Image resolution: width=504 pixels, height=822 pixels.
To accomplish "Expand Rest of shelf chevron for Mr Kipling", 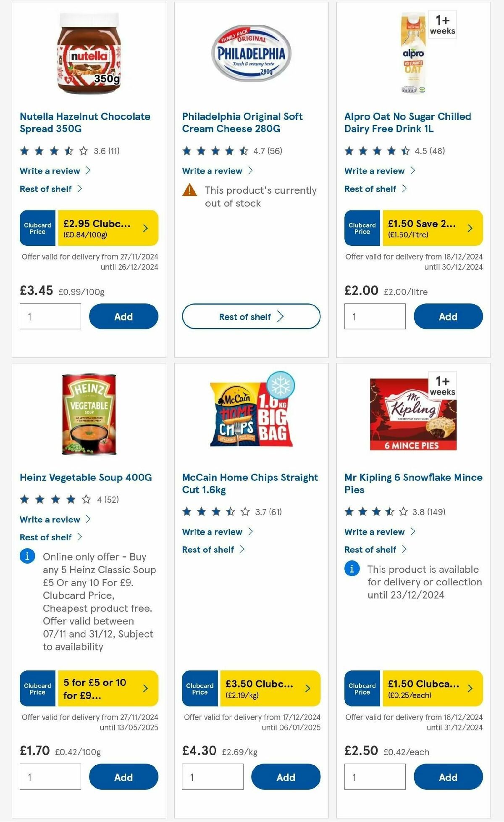I will pos(405,549).
